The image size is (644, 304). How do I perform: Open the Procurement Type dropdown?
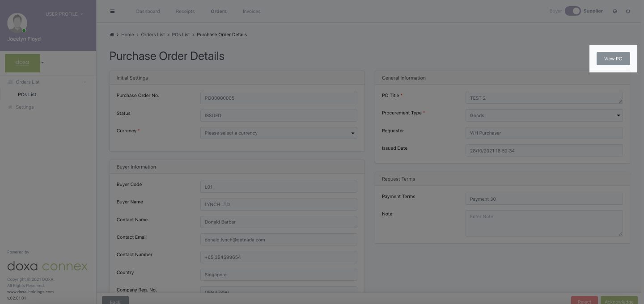(x=544, y=115)
